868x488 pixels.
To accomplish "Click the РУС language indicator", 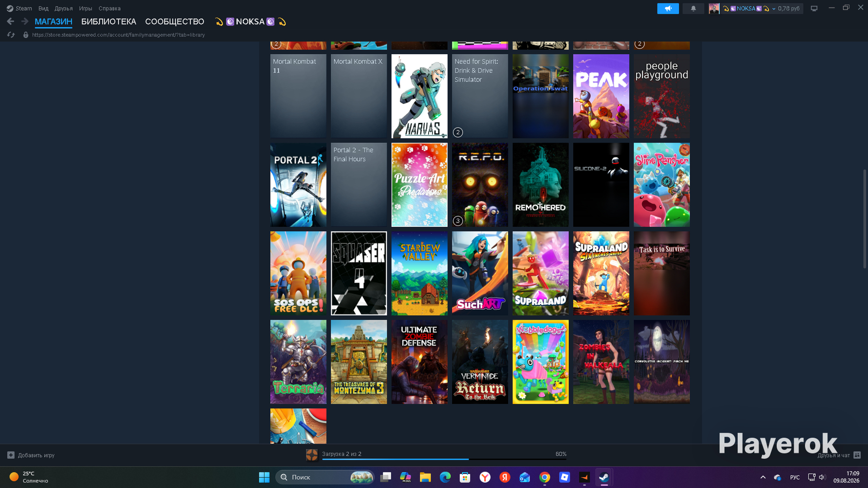I will click(795, 477).
